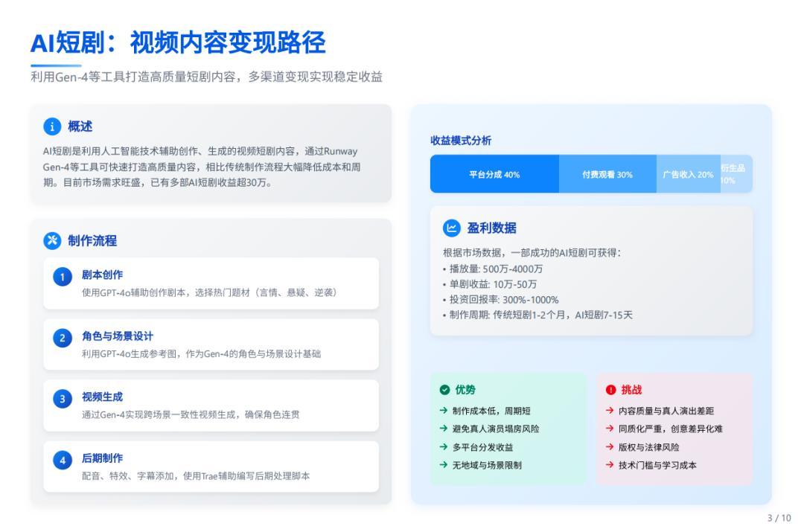The width and height of the screenshot is (804, 532).
Task: Select the 广告收入 20% bar segment
Action: point(688,174)
